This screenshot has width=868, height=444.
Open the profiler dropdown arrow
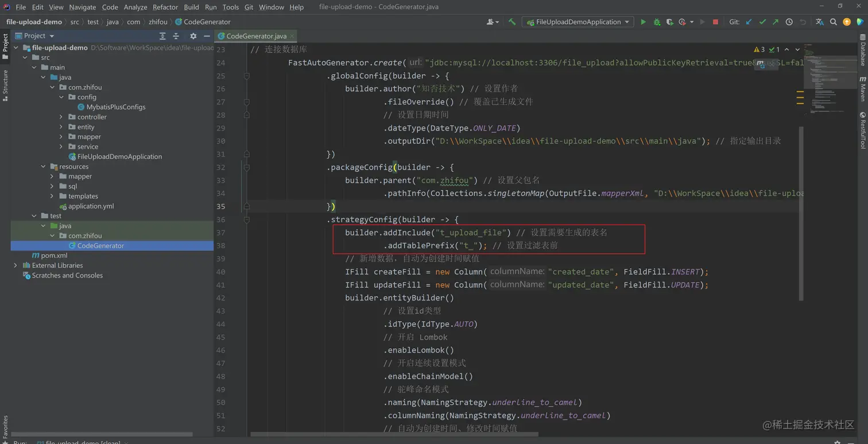coord(692,22)
